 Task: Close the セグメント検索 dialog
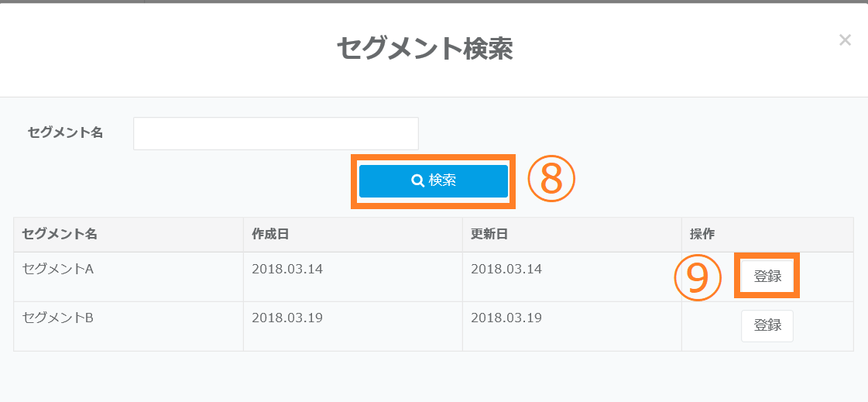click(845, 40)
